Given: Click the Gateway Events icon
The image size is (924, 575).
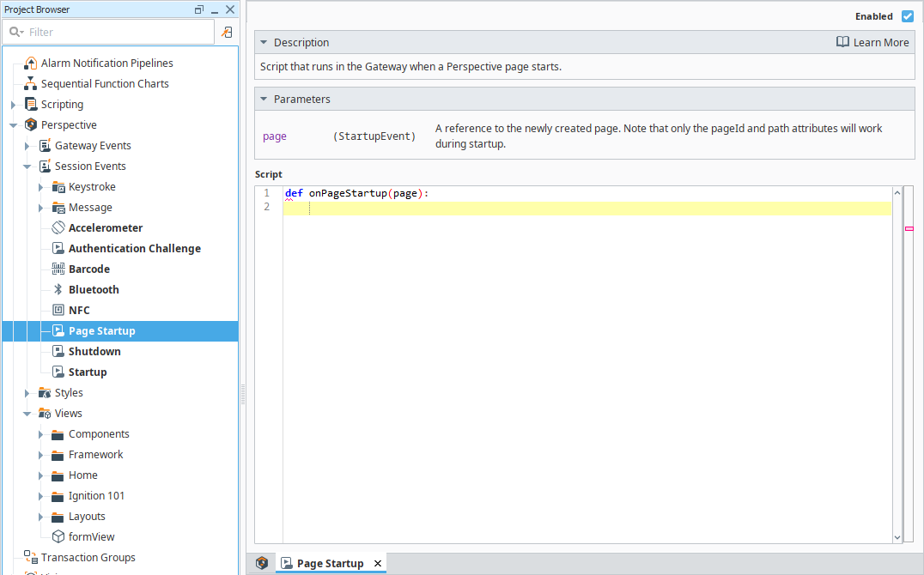Looking at the screenshot, I should [45, 146].
